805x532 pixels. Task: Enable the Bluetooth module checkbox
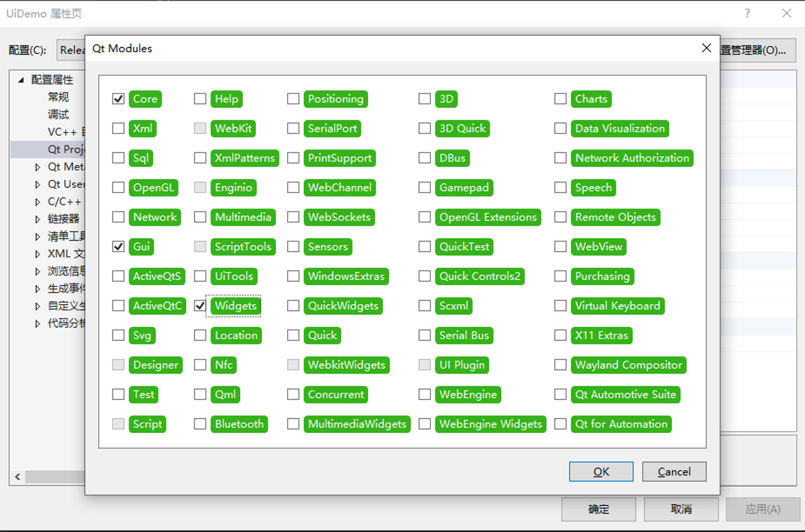click(200, 424)
